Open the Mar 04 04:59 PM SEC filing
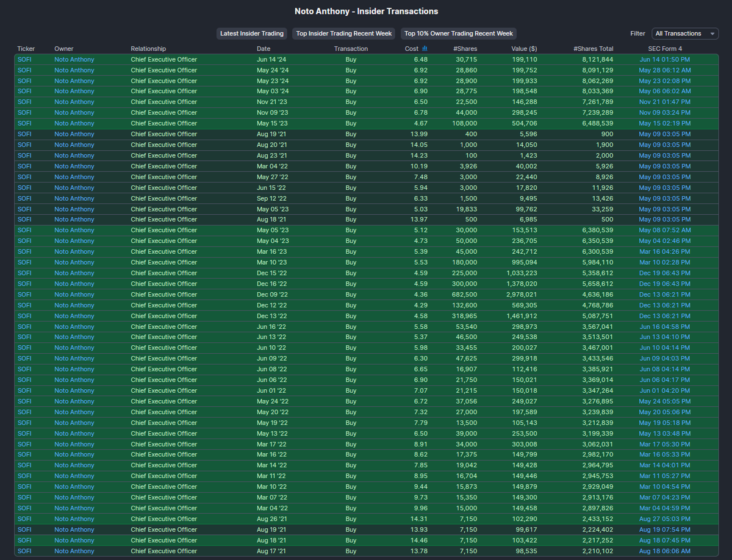Image resolution: width=732 pixels, height=560 pixels. [x=665, y=508]
